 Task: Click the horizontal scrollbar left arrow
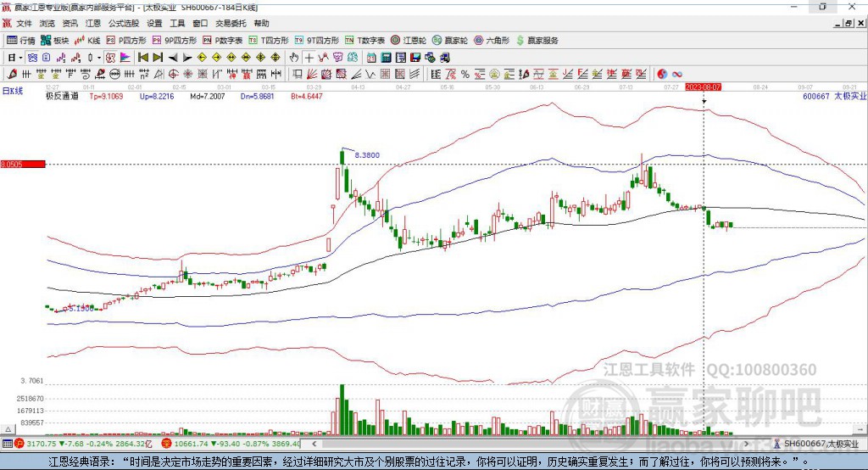[314, 444]
